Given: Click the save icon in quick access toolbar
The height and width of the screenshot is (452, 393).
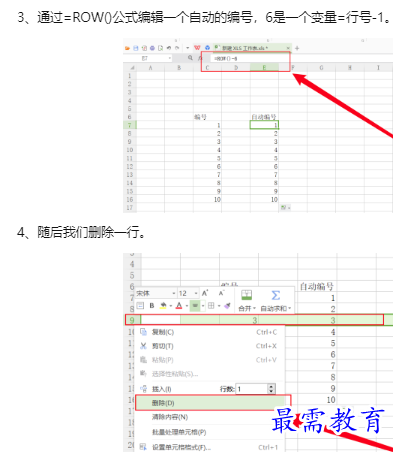Looking at the screenshot, I should point(136,48).
